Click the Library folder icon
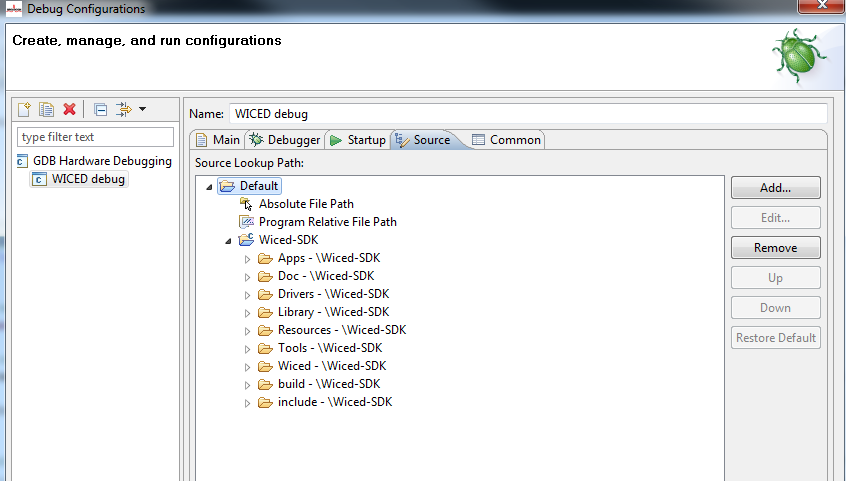This screenshot has height=481, width=846. [265, 313]
